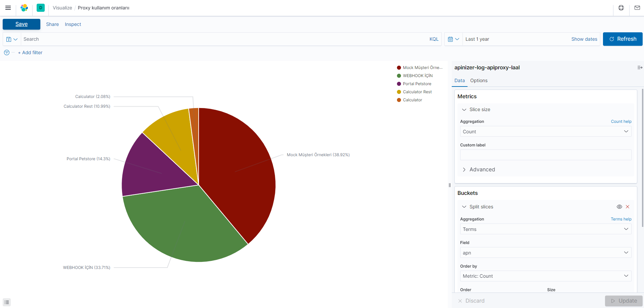Click the KQL search input field
The width and height of the screenshot is (644, 308).
[202, 39]
